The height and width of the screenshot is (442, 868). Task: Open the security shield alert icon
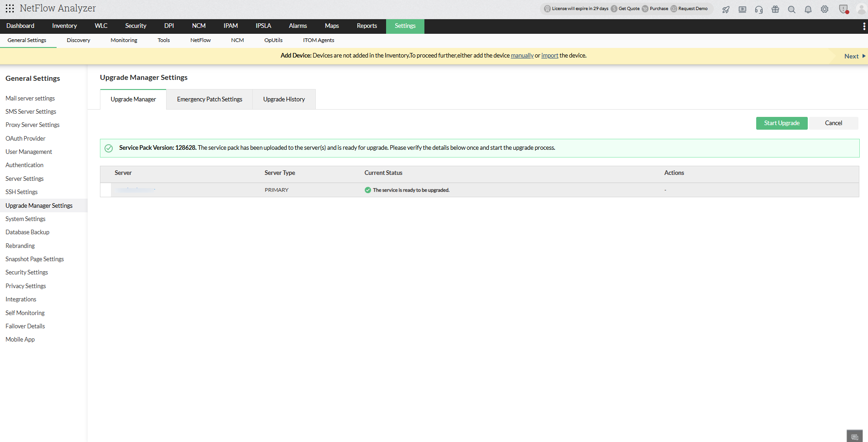(x=844, y=9)
